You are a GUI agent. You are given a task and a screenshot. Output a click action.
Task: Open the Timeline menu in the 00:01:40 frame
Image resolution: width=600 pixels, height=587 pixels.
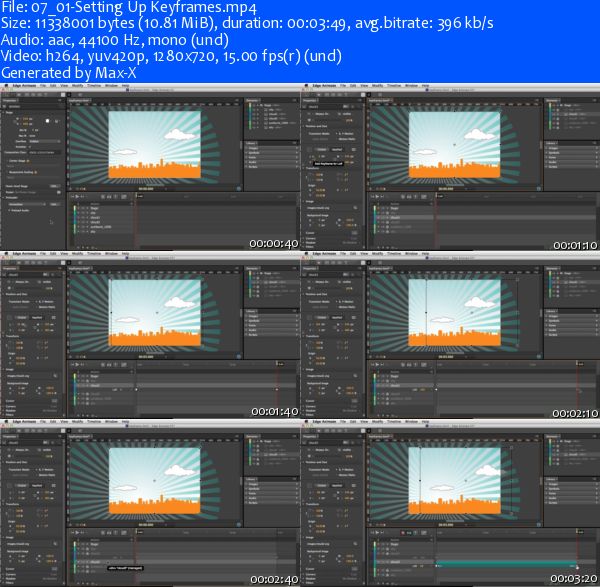tap(94, 253)
